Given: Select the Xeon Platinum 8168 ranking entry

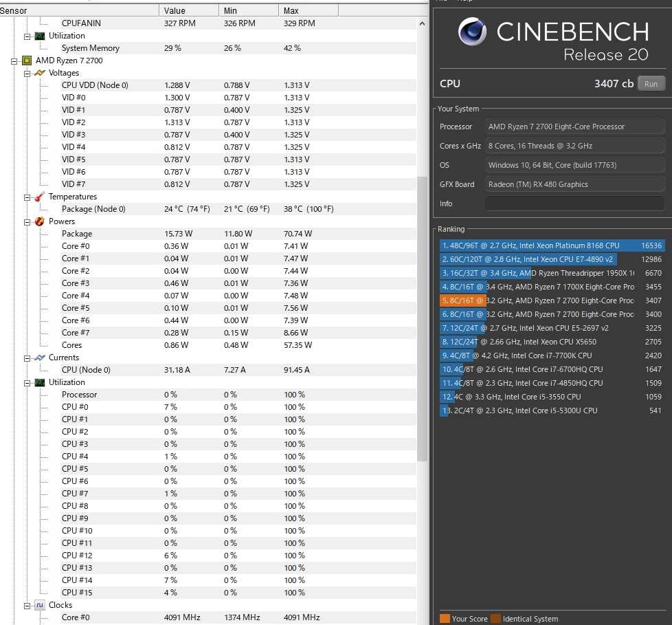Looking at the screenshot, I should click(552, 245).
